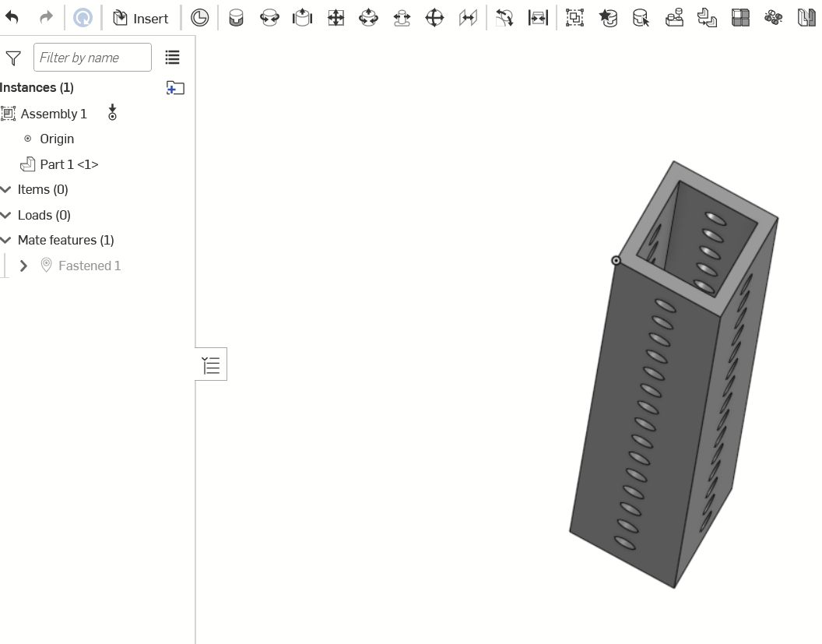Click the origin point on the model
822x644 pixels.
[x=616, y=261]
